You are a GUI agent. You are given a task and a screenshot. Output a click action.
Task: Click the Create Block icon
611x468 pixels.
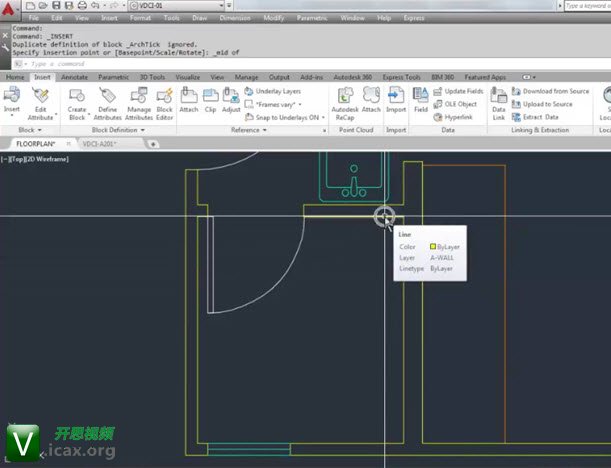click(x=77, y=100)
